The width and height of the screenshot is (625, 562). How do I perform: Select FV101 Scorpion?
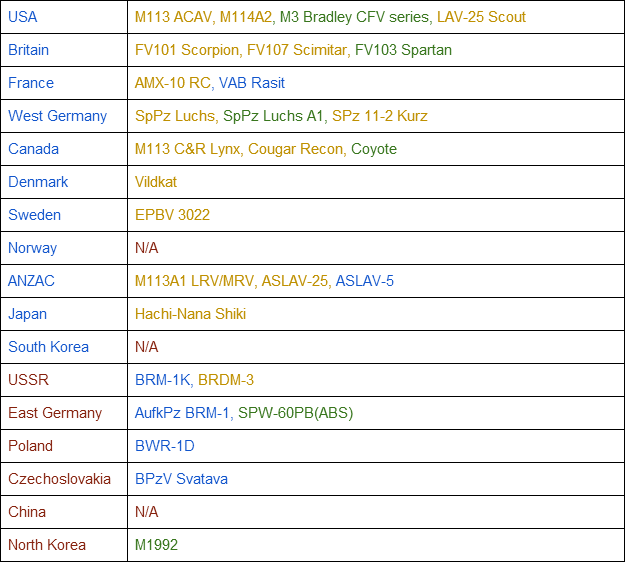click(187, 50)
